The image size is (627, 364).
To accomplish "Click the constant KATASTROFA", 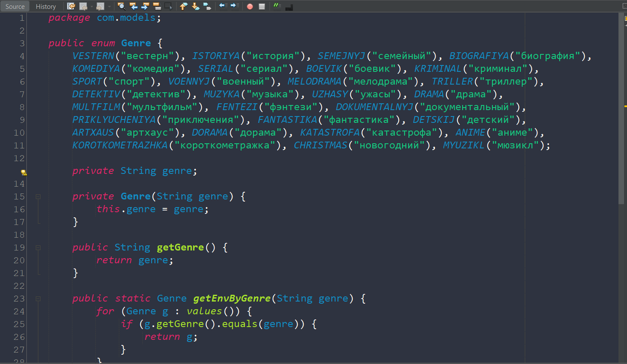I will [x=330, y=132].
